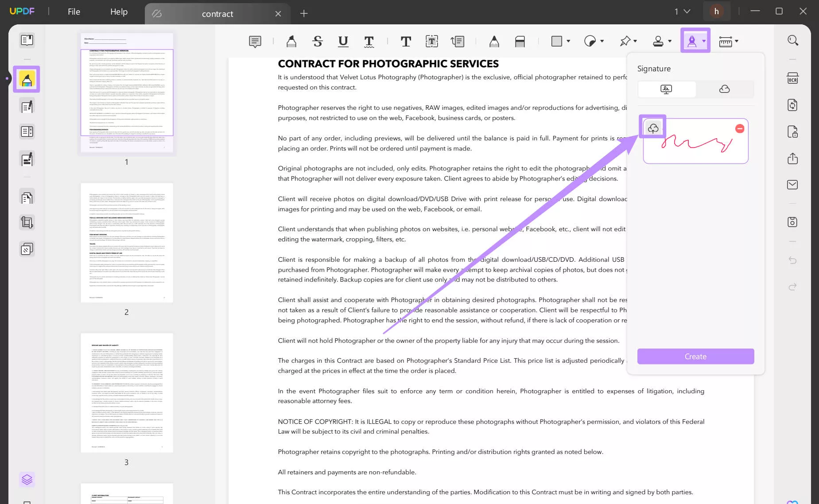The width and height of the screenshot is (819, 504).
Task: Select the Comment highlighter mode icon
Action: coord(27,79)
